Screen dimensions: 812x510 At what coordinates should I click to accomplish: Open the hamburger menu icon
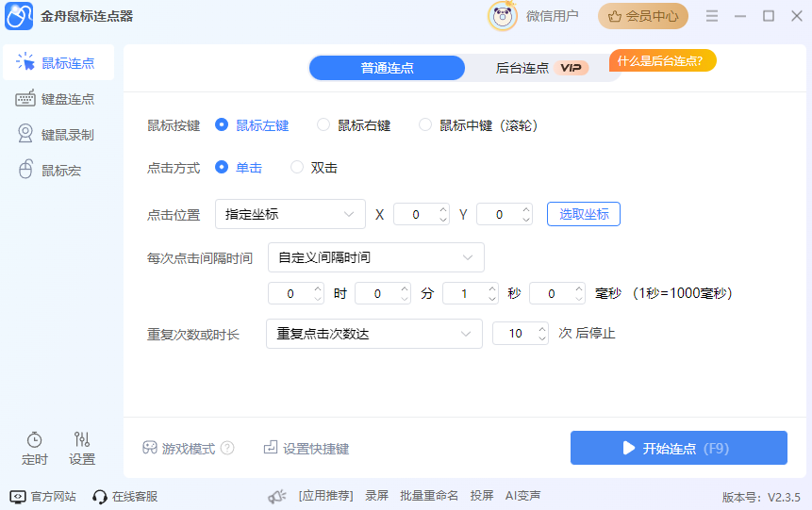[712, 16]
